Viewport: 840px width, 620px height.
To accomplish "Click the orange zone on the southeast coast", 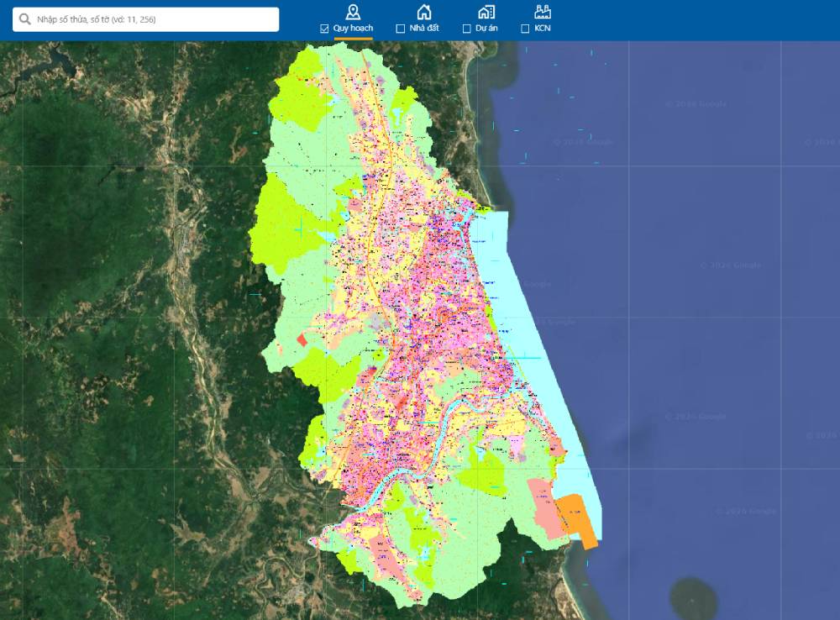I will [578, 517].
